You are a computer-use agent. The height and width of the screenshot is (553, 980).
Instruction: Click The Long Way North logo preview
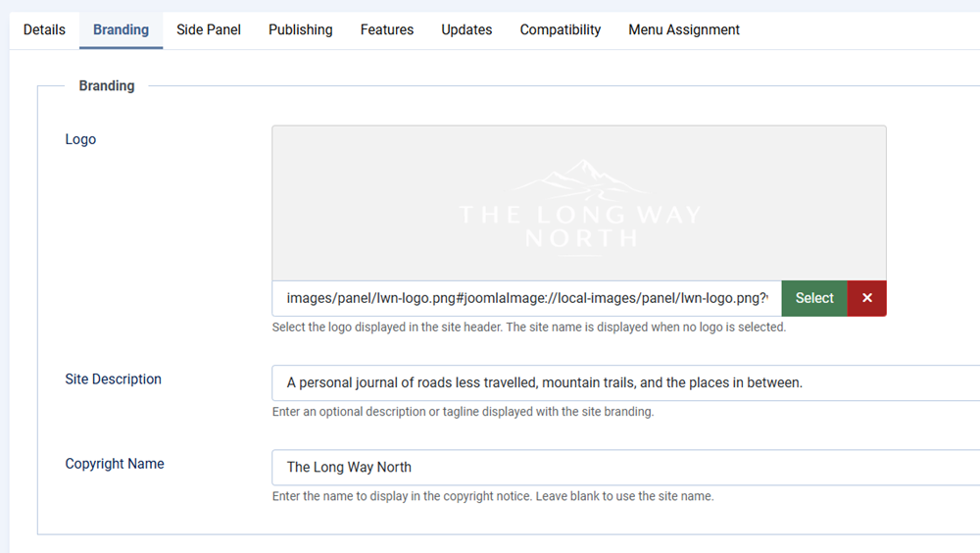tap(579, 203)
